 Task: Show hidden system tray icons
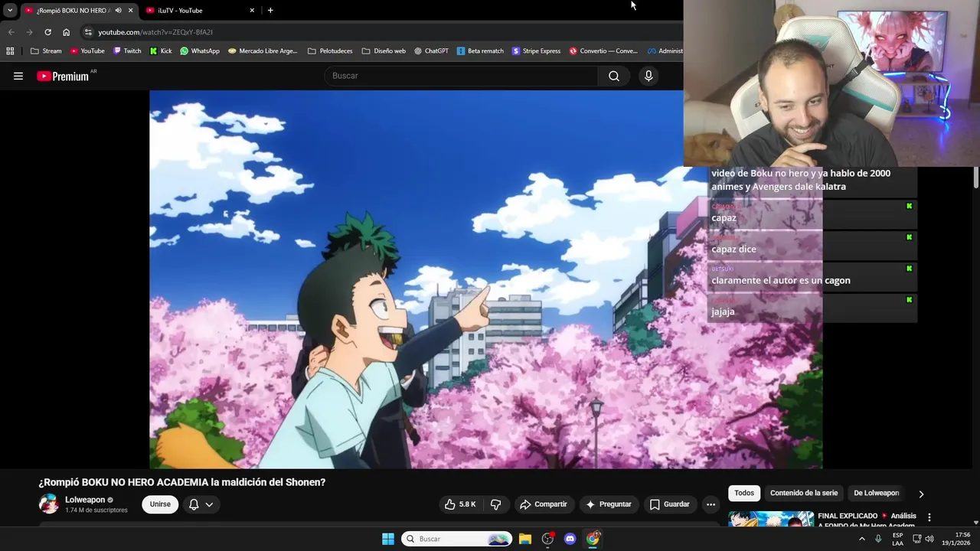(x=861, y=539)
